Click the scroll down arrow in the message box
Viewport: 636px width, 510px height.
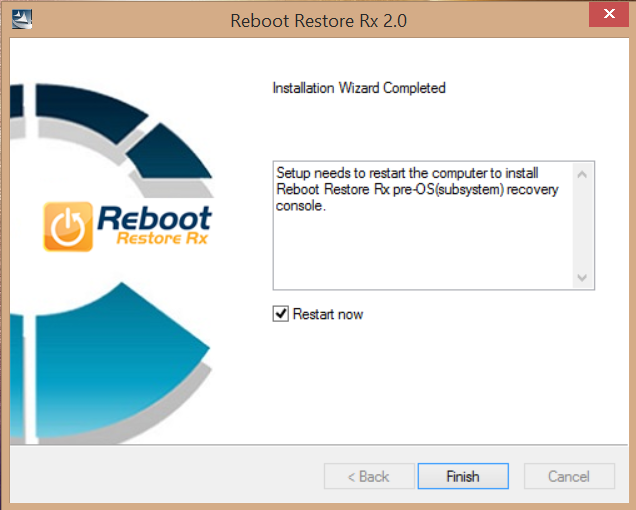click(x=582, y=278)
